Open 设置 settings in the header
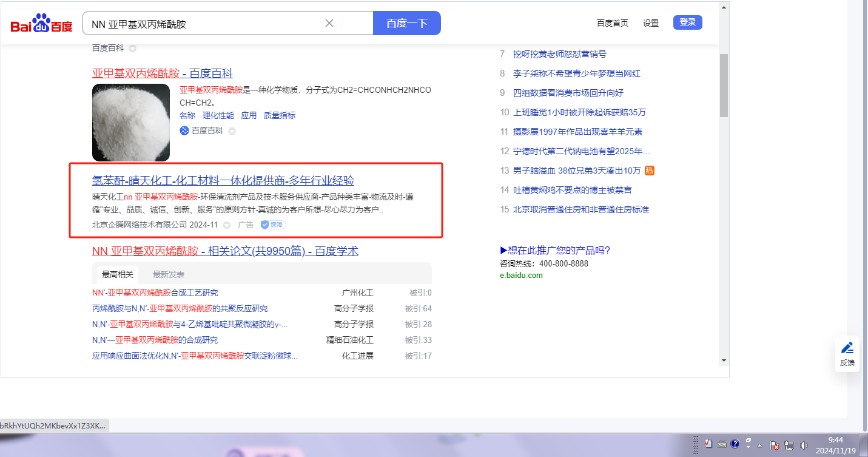The height and width of the screenshot is (457, 868). click(651, 23)
